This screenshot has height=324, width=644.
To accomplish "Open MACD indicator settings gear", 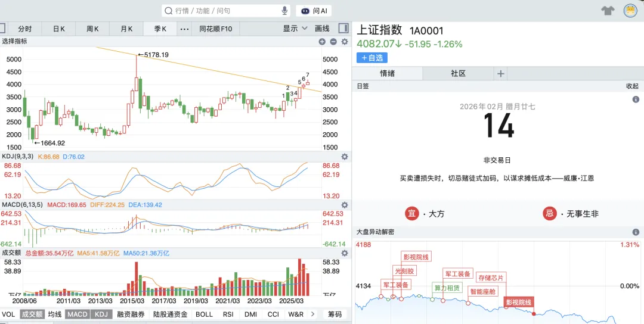I will click(345, 205).
